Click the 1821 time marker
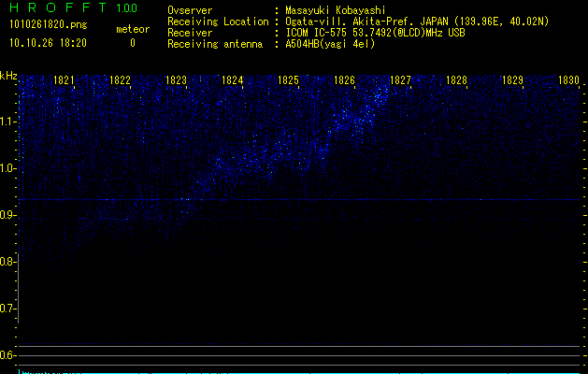This screenshot has width=588, height=374. [64, 80]
